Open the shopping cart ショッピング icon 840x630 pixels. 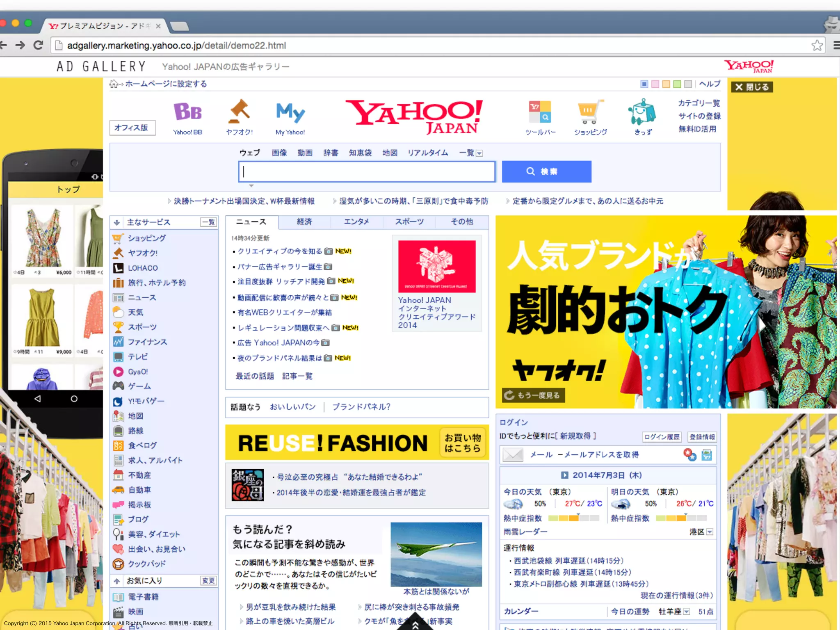coord(590,112)
